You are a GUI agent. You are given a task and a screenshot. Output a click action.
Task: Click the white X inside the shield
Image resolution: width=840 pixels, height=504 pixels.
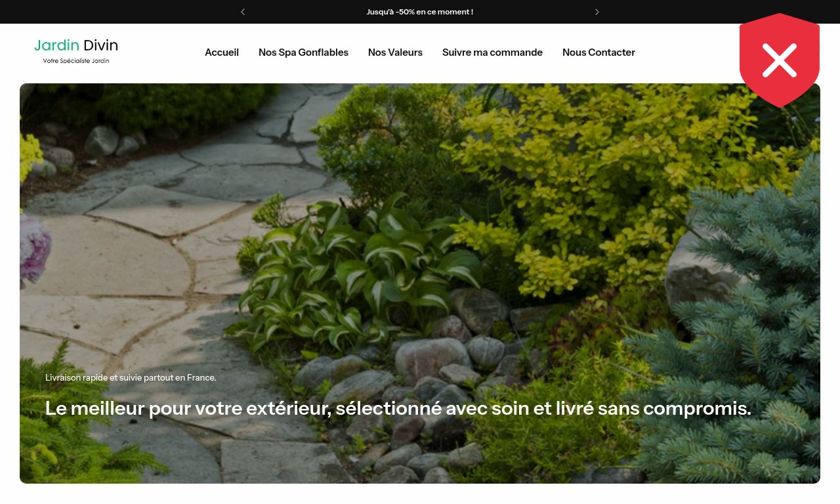coord(780,60)
